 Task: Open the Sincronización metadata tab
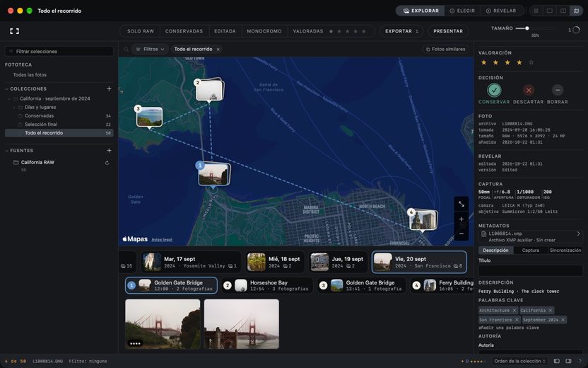pos(565,251)
